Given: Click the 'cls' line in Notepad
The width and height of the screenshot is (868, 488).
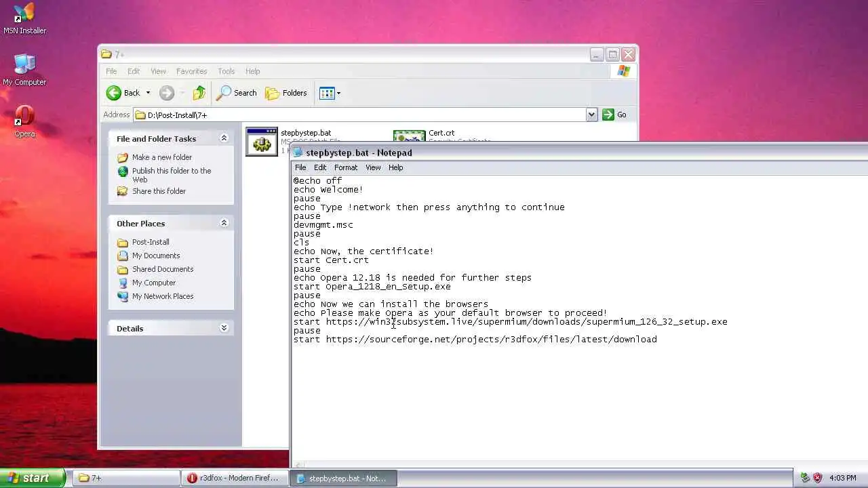Looking at the screenshot, I should pyautogui.click(x=302, y=243).
